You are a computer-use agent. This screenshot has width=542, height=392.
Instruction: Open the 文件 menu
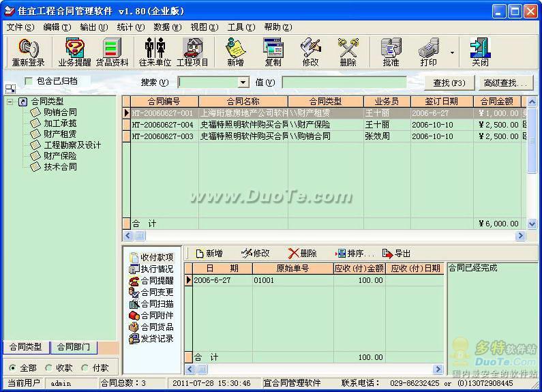pyautogui.click(x=20, y=27)
